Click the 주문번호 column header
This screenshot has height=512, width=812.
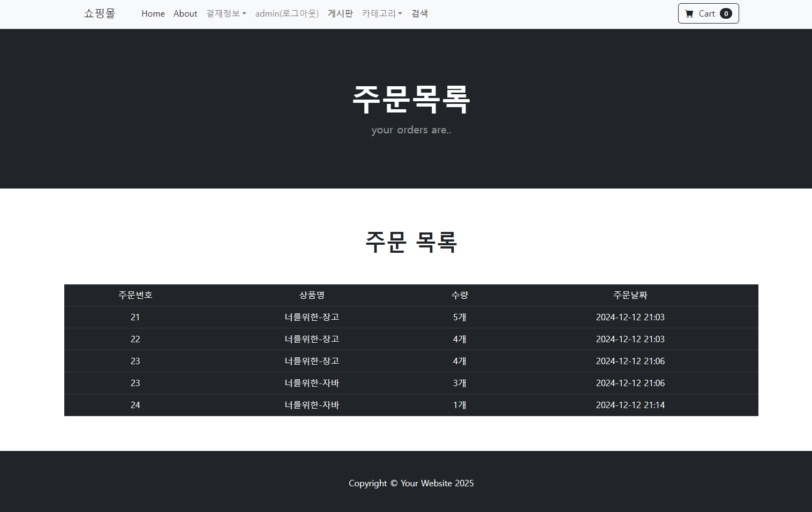coord(136,295)
